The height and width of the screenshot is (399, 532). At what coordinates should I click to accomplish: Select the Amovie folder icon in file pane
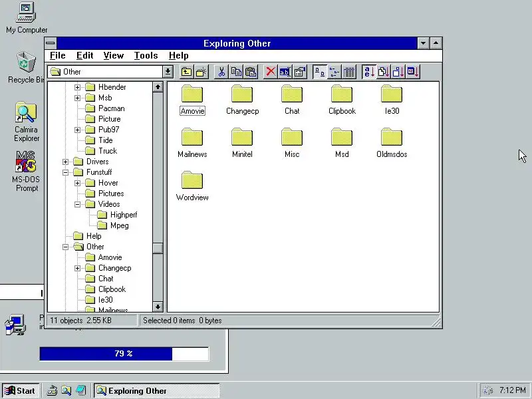click(192, 94)
